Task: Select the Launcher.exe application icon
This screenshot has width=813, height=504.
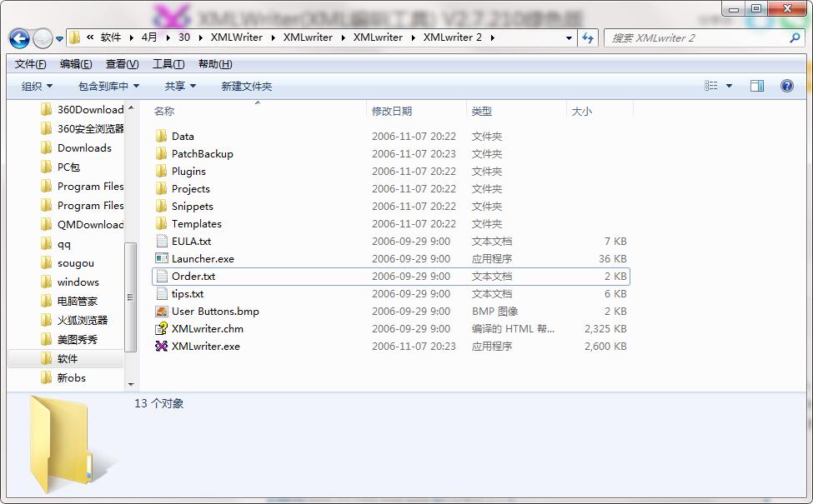Action: 162,258
